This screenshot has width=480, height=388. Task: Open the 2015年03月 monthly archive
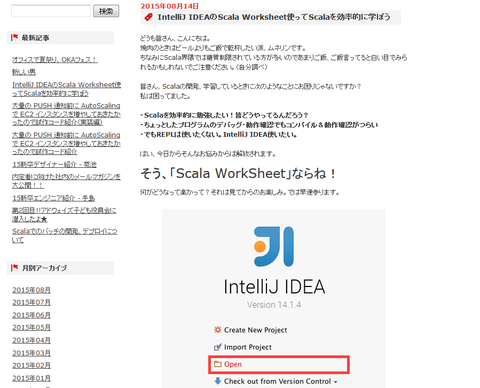click(31, 353)
